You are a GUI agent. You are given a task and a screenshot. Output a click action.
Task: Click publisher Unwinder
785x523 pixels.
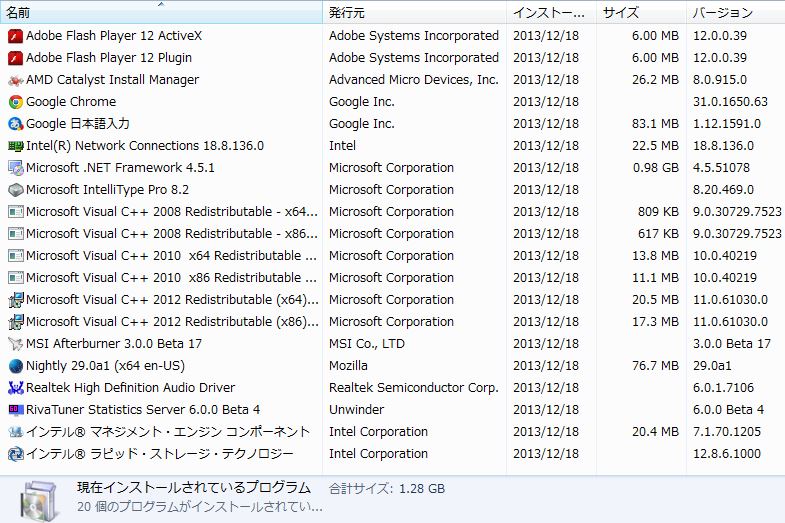pyautogui.click(x=356, y=410)
